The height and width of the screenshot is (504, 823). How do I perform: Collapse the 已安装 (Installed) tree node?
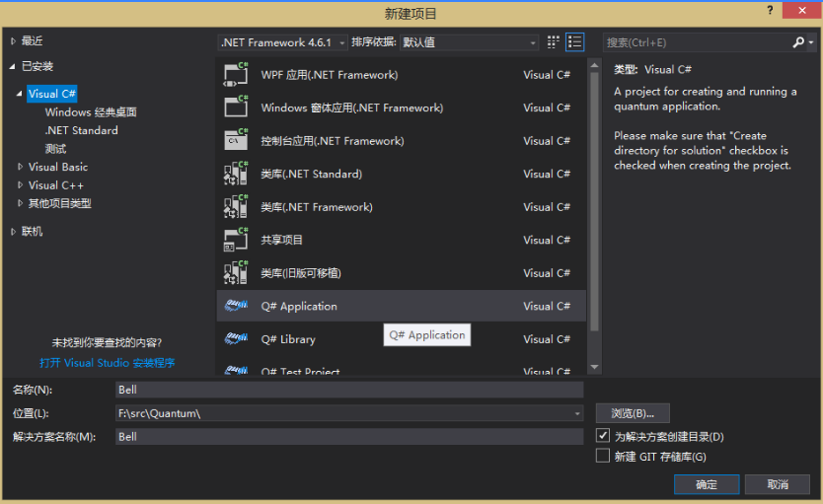pyautogui.click(x=13, y=66)
